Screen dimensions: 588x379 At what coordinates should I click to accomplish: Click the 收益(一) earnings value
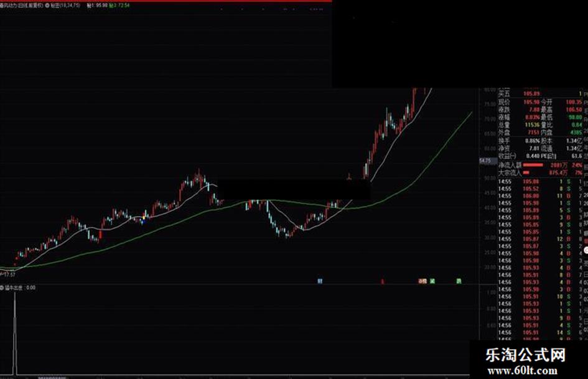pyautogui.click(x=533, y=156)
